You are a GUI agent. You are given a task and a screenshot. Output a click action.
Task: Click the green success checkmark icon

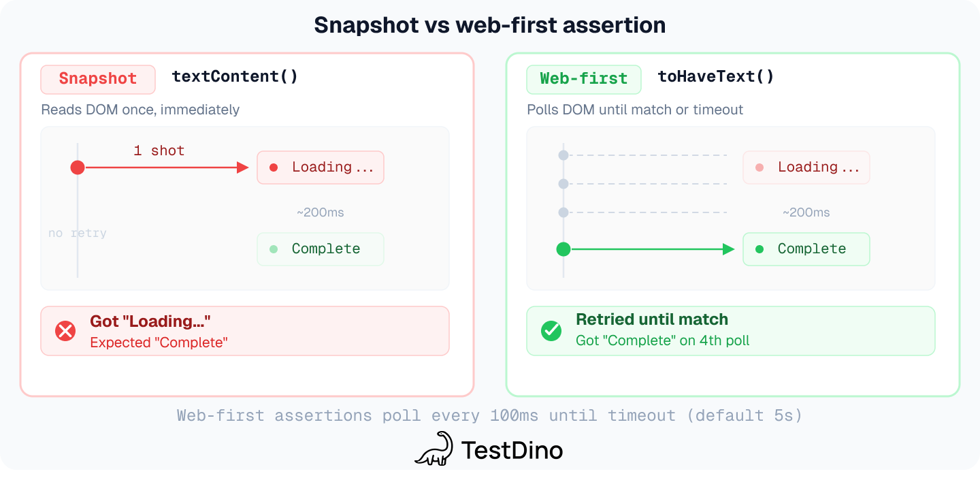click(x=551, y=331)
